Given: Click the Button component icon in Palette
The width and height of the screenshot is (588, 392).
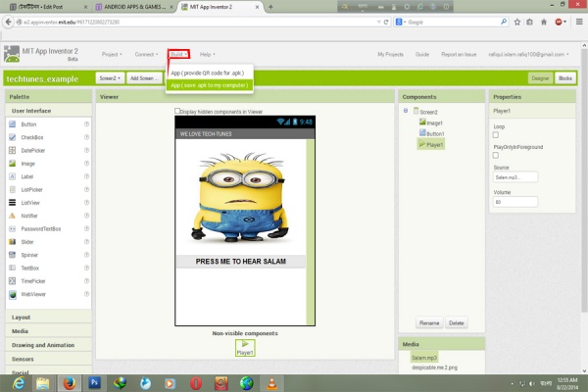Looking at the screenshot, I should (x=12, y=124).
